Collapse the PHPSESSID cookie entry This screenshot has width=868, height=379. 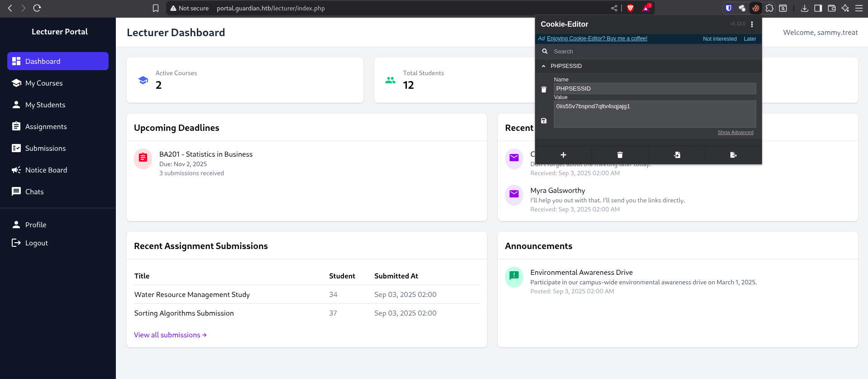pos(544,66)
